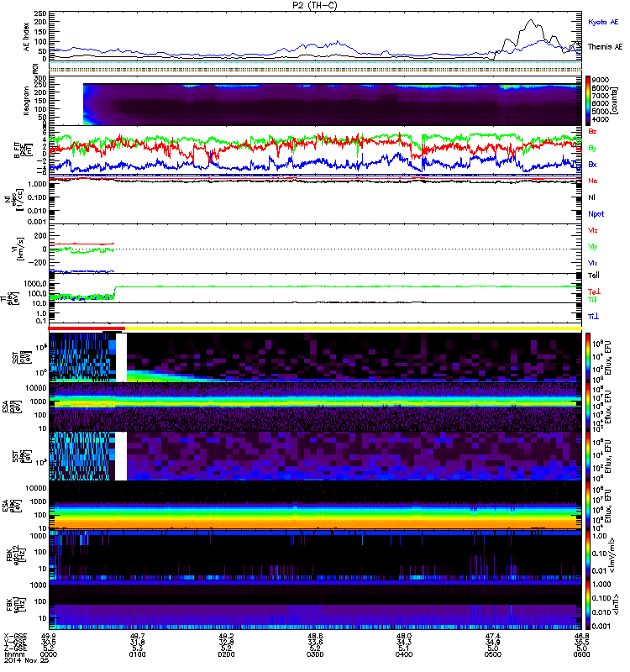Select the red Vix legend label
The width and height of the screenshot is (630, 672).
593,230
